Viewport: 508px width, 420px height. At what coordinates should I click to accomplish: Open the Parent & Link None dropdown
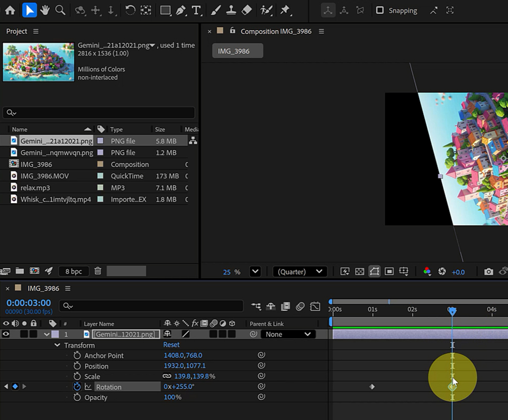[288, 334]
